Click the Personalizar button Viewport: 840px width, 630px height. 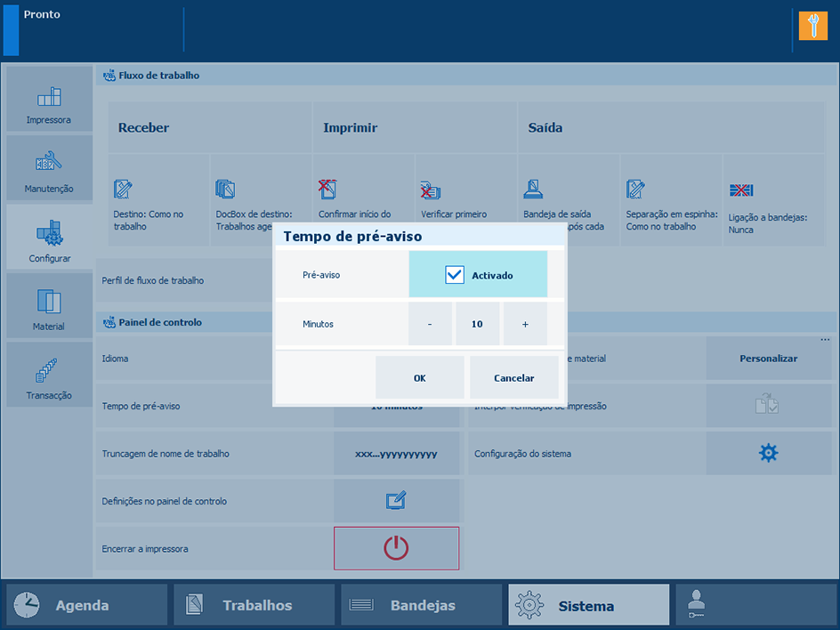(x=768, y=359)
